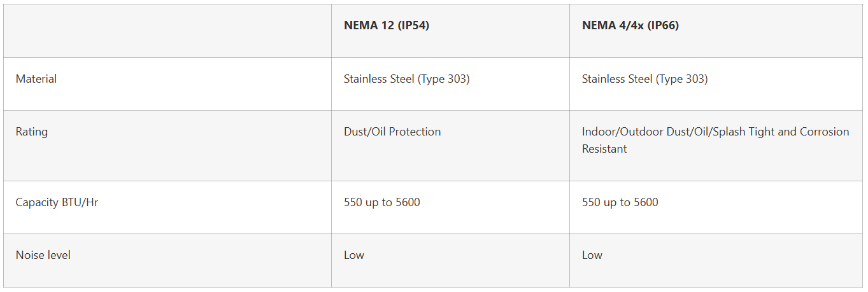
Task: Select the Dust/Oil Protection text
Action: click(x=392, y=132)
